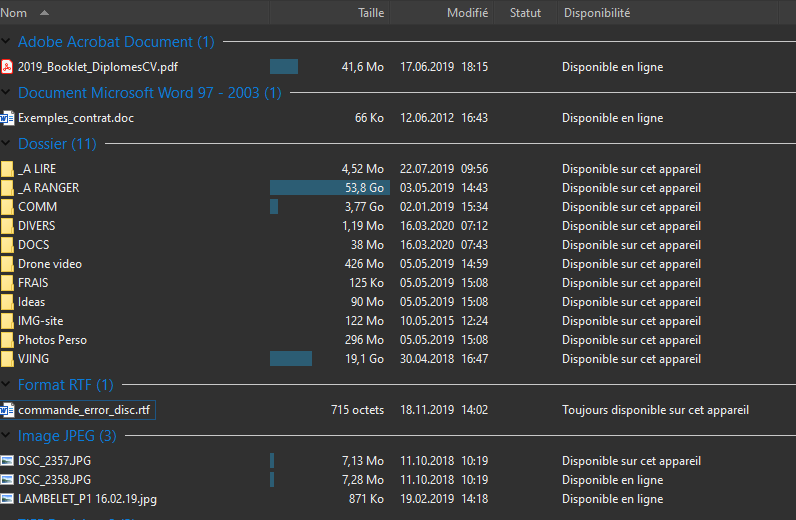Click the FRAIS folder icon
Screen dimensions: 796x520
tap(7, 283)
